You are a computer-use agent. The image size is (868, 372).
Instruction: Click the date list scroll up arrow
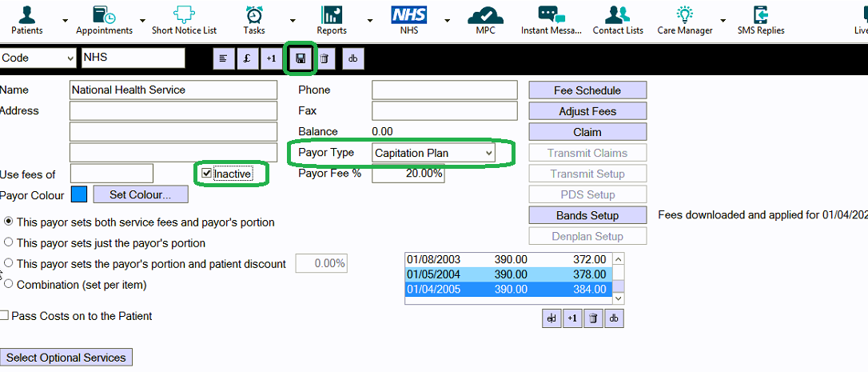coord(619,259)
